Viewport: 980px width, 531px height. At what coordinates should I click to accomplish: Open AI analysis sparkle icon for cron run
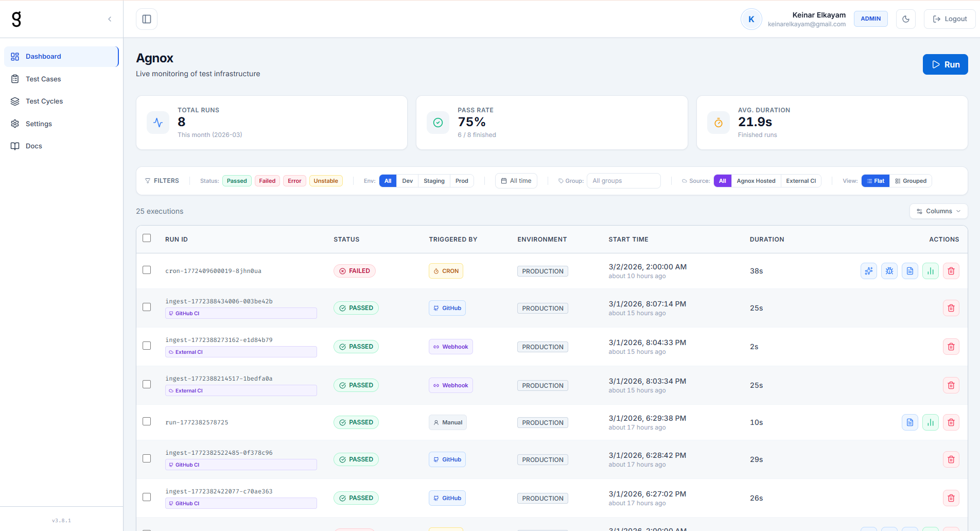(868, 271)
